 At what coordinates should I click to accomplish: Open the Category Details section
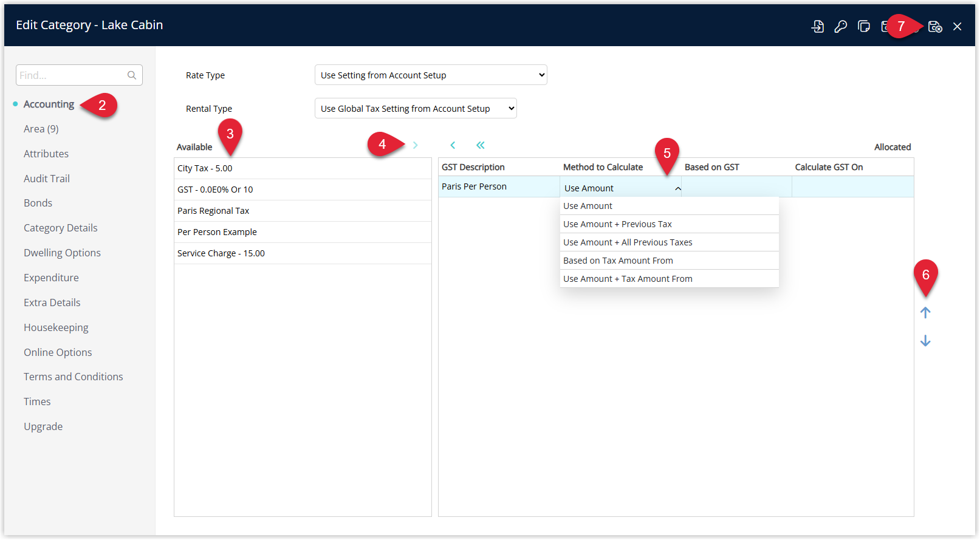coord(61,228)
